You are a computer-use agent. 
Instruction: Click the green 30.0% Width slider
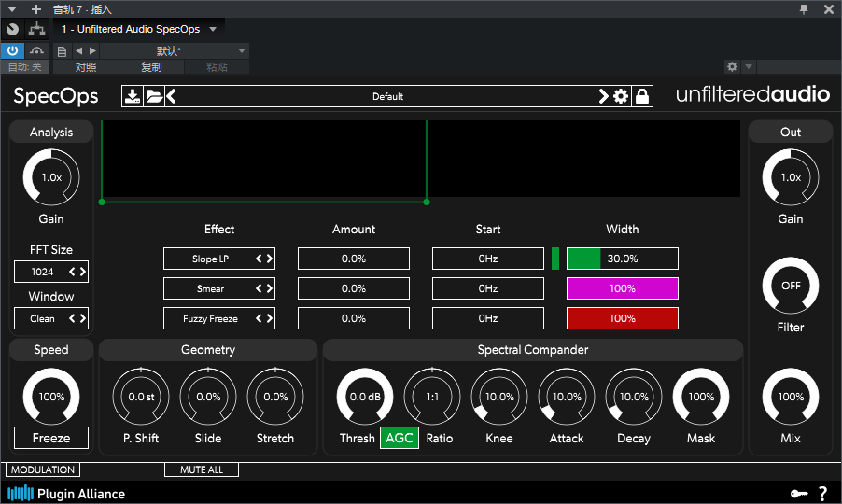coord(623,259)
